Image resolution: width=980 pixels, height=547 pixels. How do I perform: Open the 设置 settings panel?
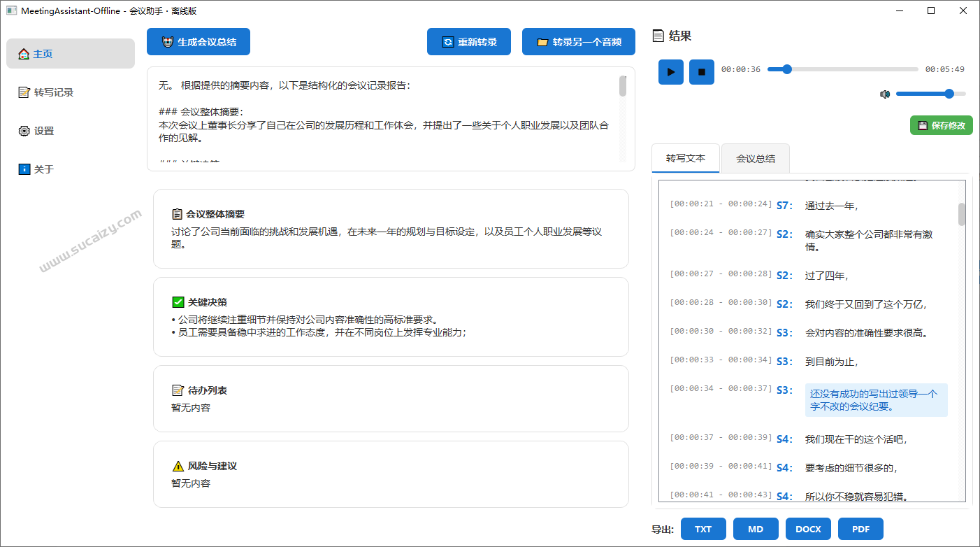click(x=24, y=130)
